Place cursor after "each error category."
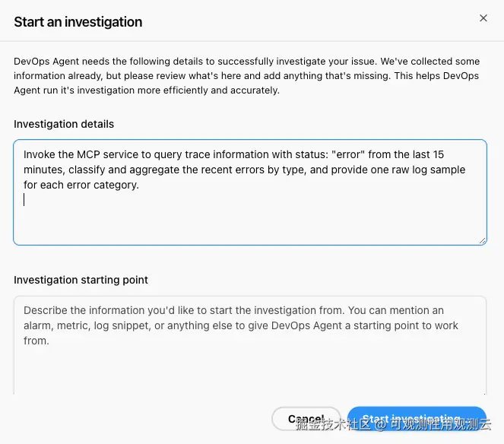504x444 pixels. (x=140, y=185)
